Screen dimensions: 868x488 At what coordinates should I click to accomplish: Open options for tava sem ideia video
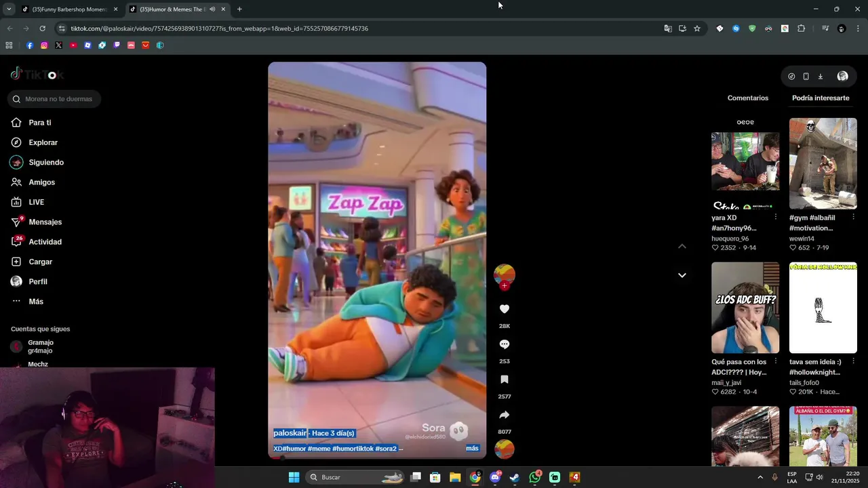[853, 361]
